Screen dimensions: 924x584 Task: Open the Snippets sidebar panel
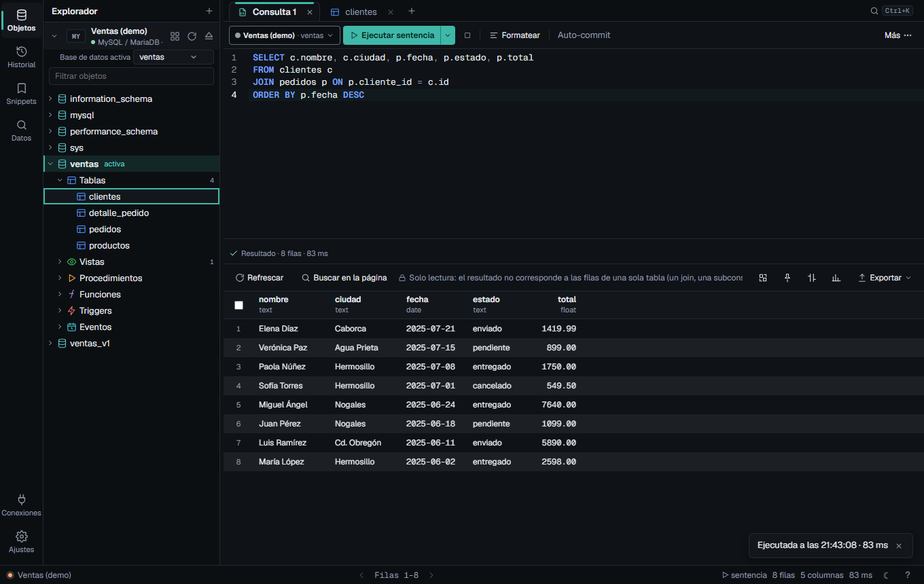21,94
